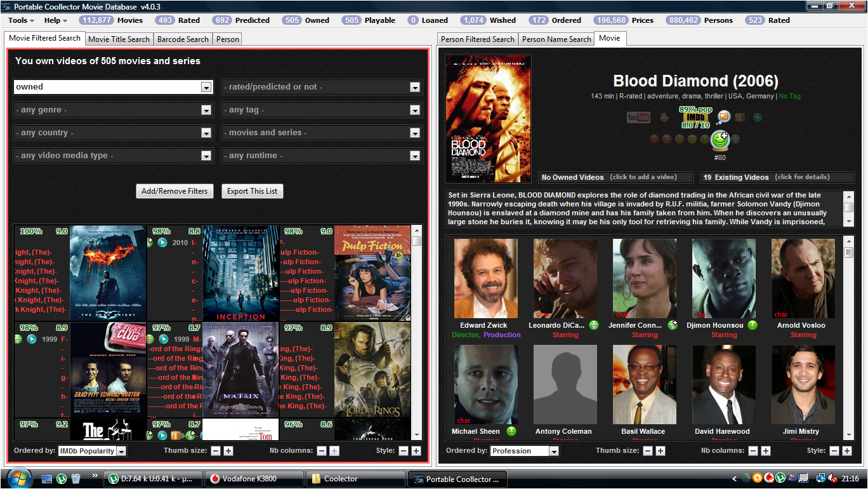Viewport: 868px width, 489px height.
Task: Decrease thumb size in movie list panel
Action: (x=216, y=451)
